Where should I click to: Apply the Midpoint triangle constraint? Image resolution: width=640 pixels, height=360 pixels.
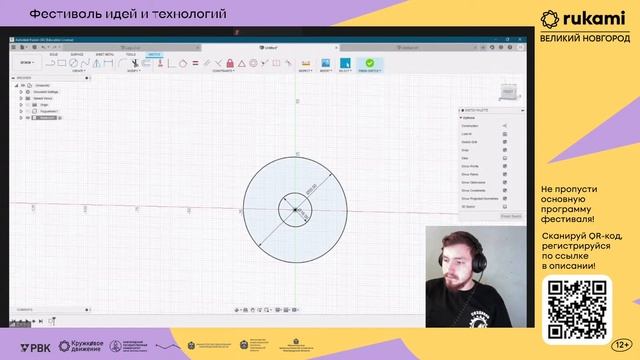pyautogui.click(x=242, y=63)
